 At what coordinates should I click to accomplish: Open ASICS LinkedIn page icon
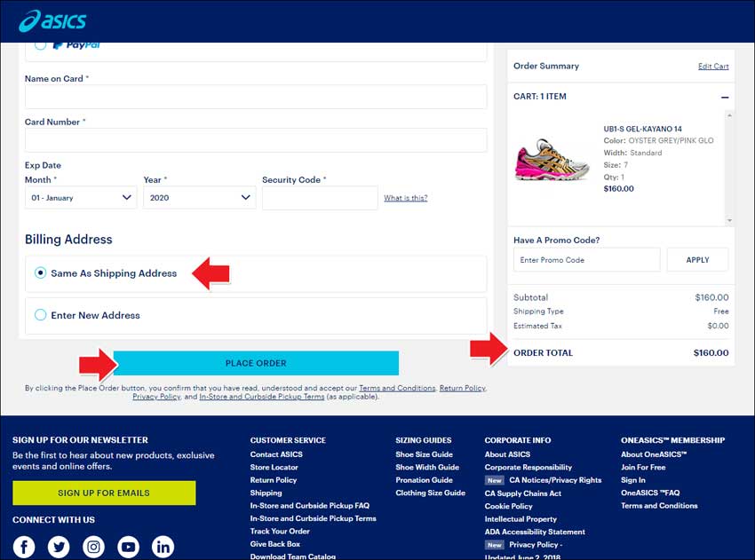point(163,547)
